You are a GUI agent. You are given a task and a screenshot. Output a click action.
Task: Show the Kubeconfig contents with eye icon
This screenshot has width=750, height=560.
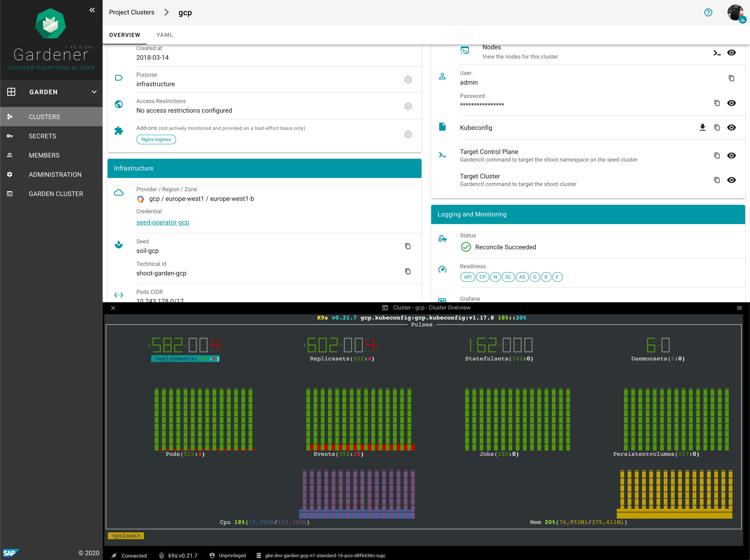click(731, 127)
